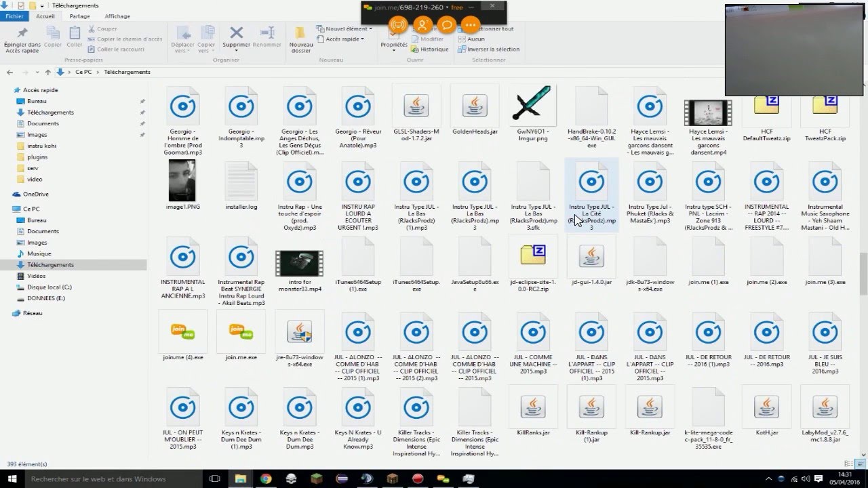Open Task View on the taskbar
The height and width of the screenshot is (488, 868).
click(x=215, y=479)
